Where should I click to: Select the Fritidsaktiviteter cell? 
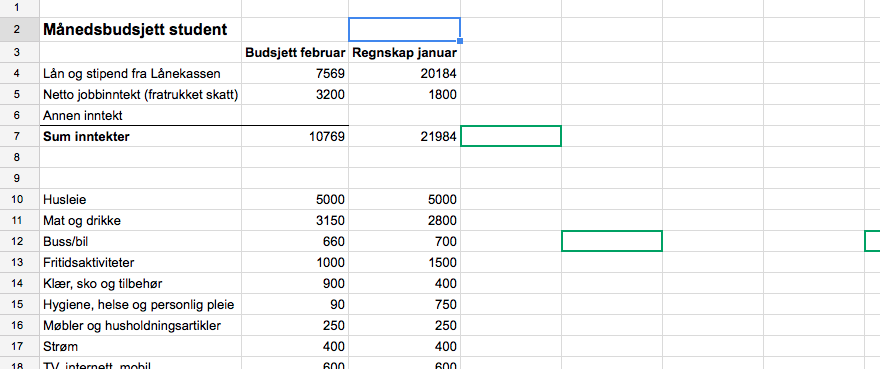[140, 262]
